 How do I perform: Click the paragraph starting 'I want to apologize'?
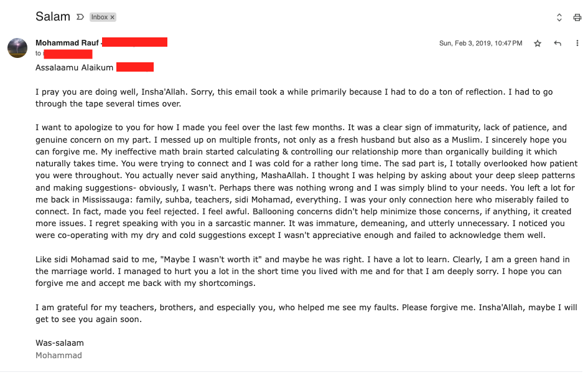point(307,181)
